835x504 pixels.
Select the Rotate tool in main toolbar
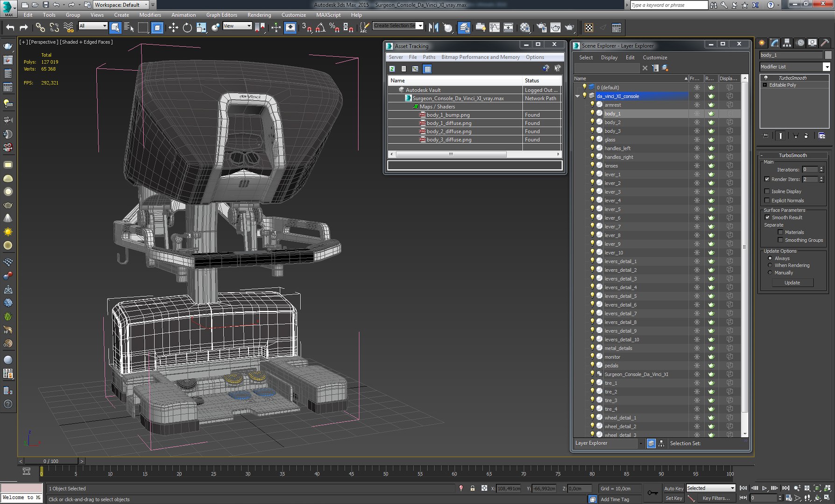(x=187, y=28)
